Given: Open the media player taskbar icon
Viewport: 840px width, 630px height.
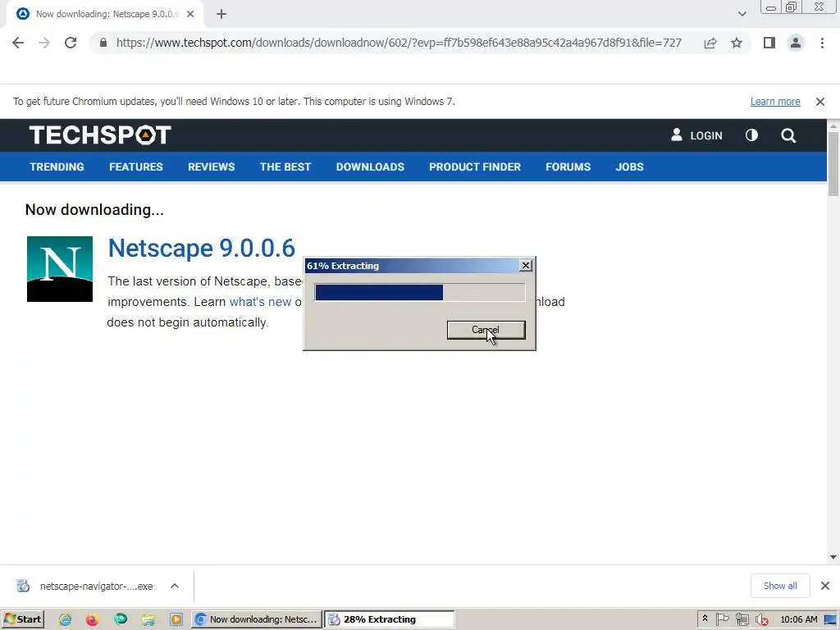Looking at the screenshot, I should tap(176, 620).
